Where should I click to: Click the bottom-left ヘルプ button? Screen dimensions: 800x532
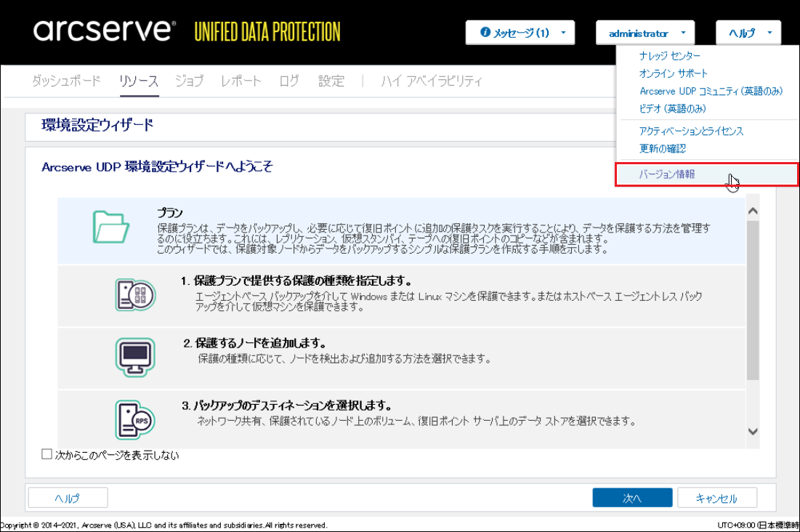coord(68,498)
